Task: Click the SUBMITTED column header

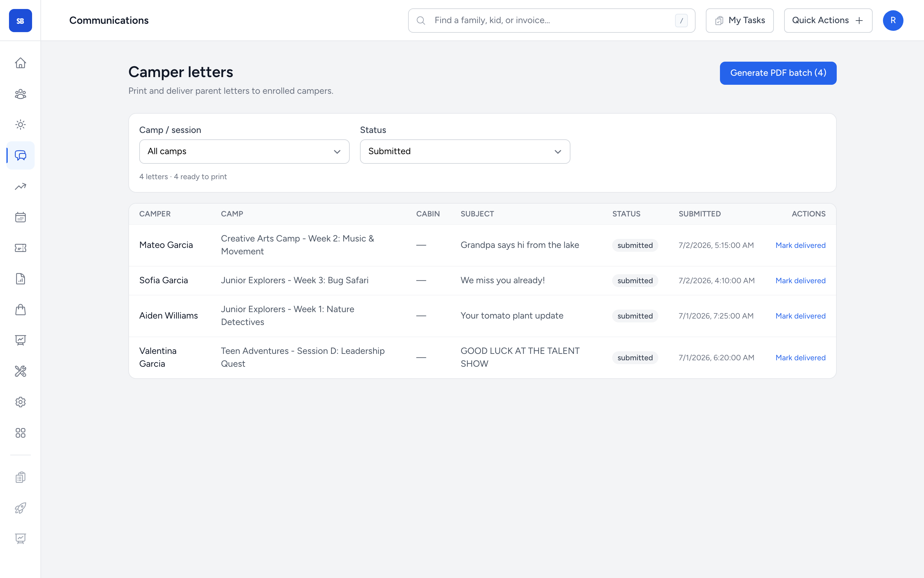Action: pyautogui.click(x=699, y=214)
